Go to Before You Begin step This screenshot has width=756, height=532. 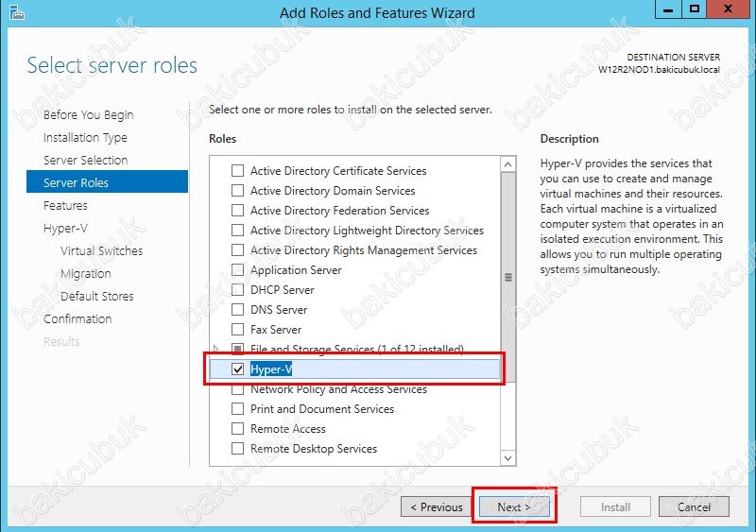(88, 114)
